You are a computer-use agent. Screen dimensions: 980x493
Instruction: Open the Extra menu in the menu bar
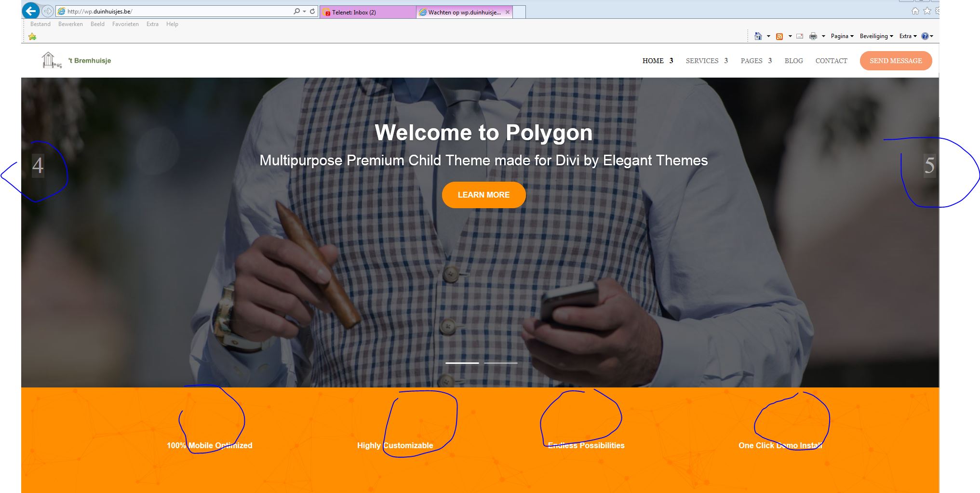point(152,24)
